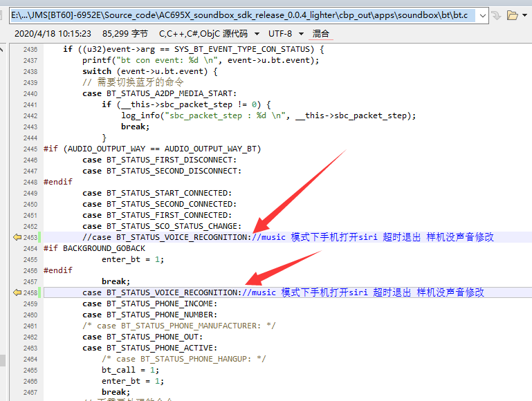Click the commented BT_STATUS_PHONE_MANUFACTURER line
532x401 pixels.
pyautogui.click(x=179, y=326)
